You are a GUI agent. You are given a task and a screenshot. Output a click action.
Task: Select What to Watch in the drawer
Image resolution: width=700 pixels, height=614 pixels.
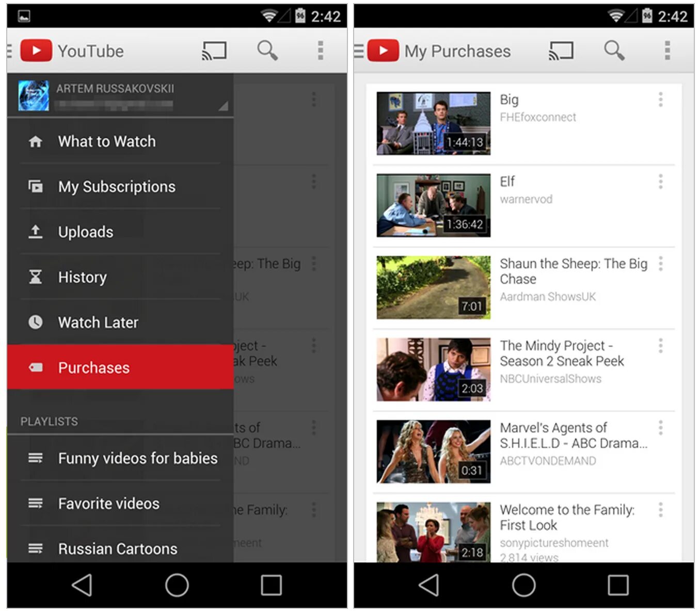[x=120, y=141]
